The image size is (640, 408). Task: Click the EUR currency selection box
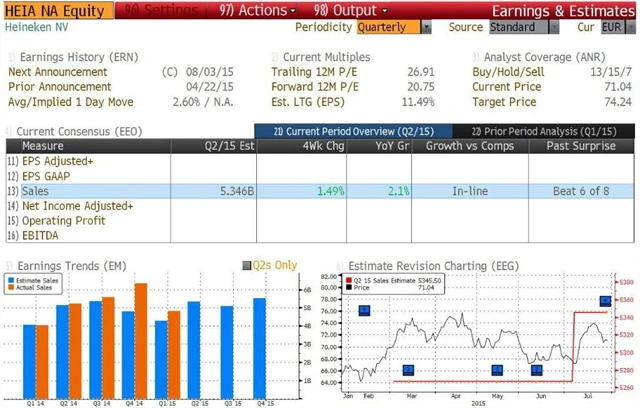coord(613,27)
